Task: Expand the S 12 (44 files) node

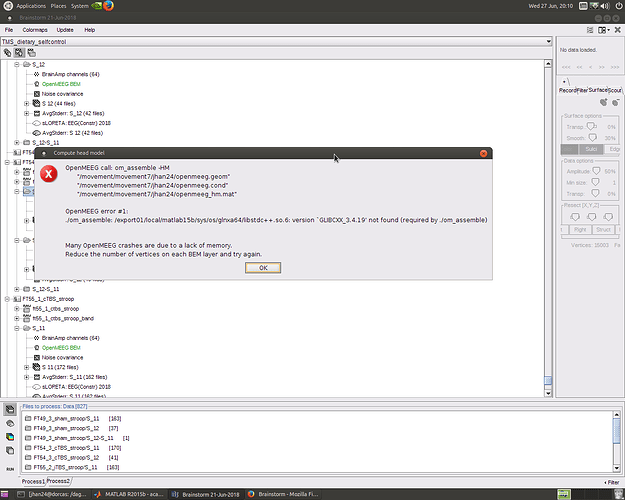Action: (27, 103)
